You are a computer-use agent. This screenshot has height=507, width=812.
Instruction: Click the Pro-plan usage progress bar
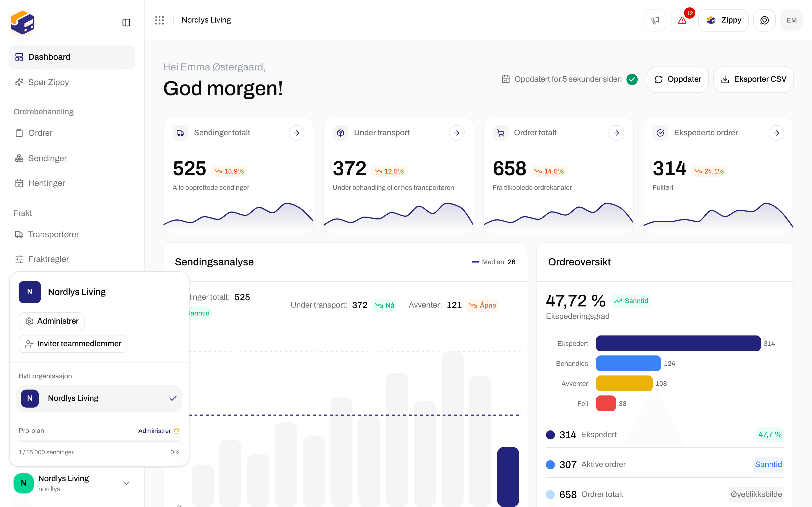click(99, 441)
